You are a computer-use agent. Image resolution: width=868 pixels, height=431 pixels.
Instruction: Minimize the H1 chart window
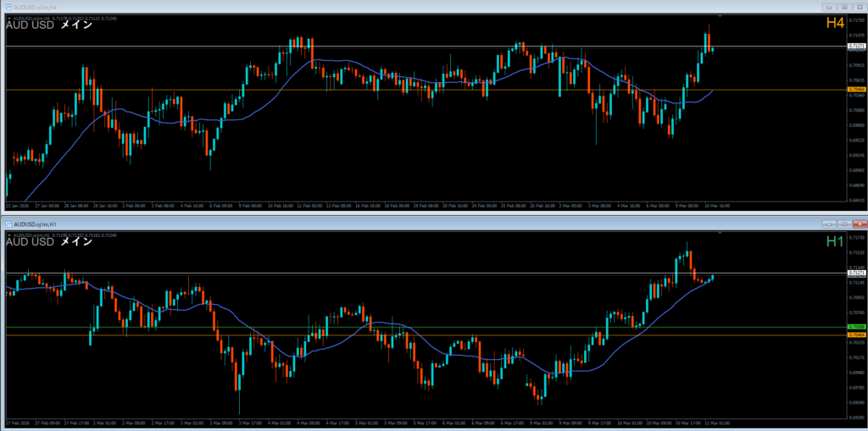point(830,224)
